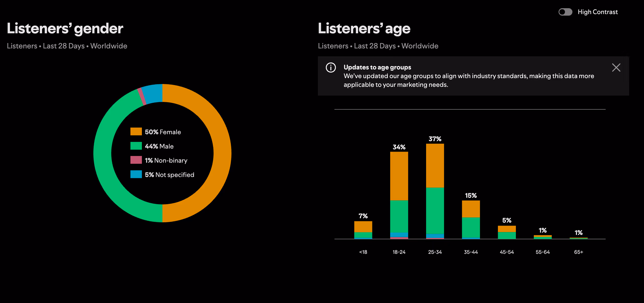Click the 35-44 age bar

click(x=471, y=220)
